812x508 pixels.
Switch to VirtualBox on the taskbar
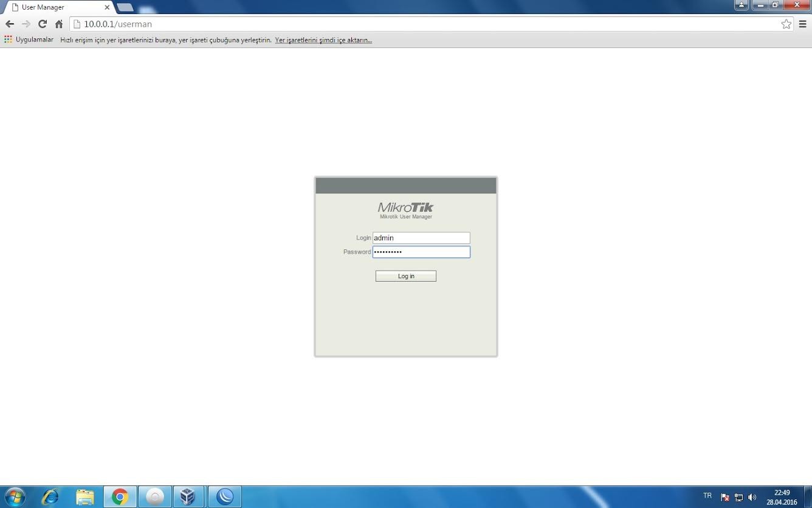coord(188,497)
